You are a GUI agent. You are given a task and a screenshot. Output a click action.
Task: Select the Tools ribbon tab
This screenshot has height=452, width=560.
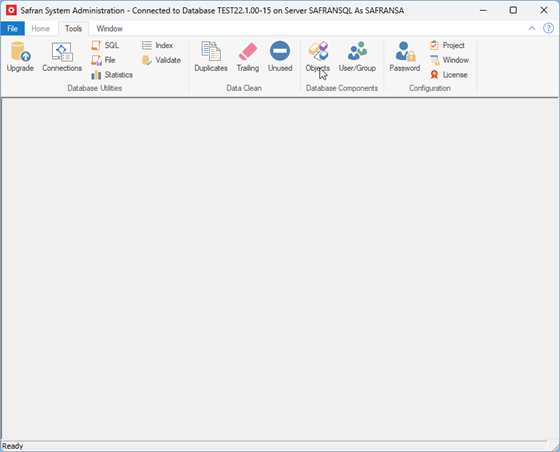pos(73,29)
